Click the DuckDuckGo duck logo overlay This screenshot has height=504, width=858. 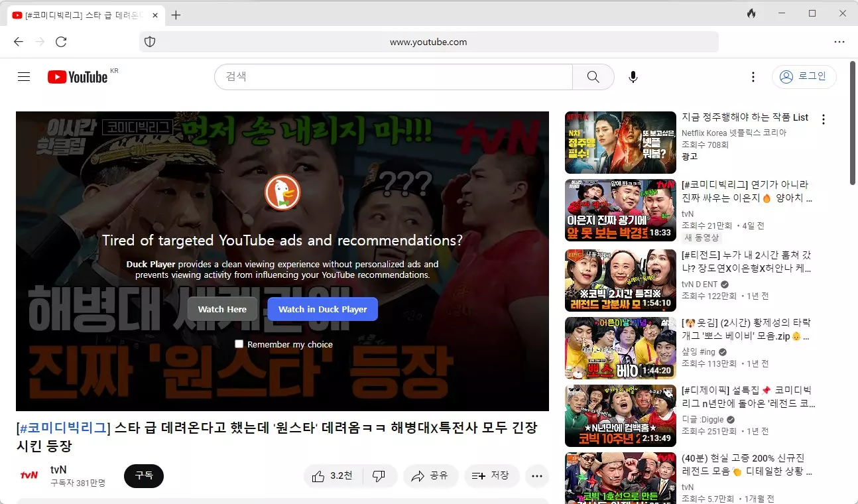282,193
